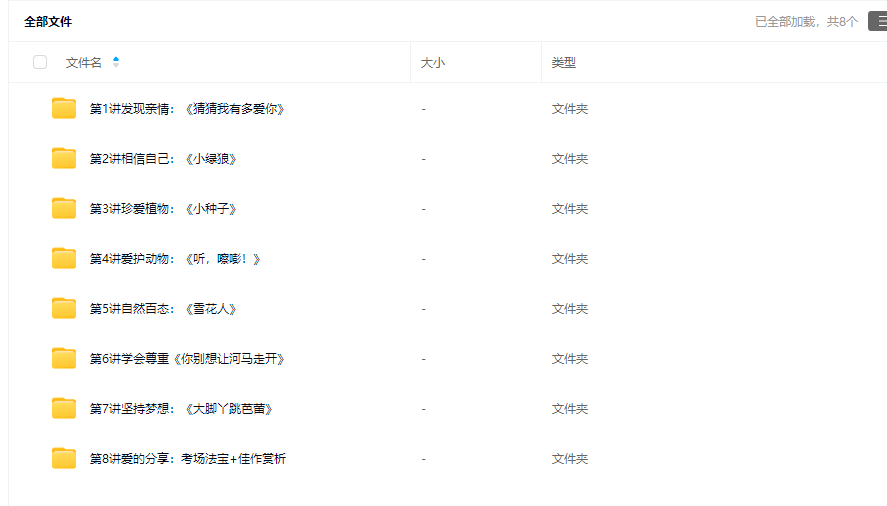Open the 第2讲相信自己 folder icon
Screen dimensions: 887x506
(64, 159)
